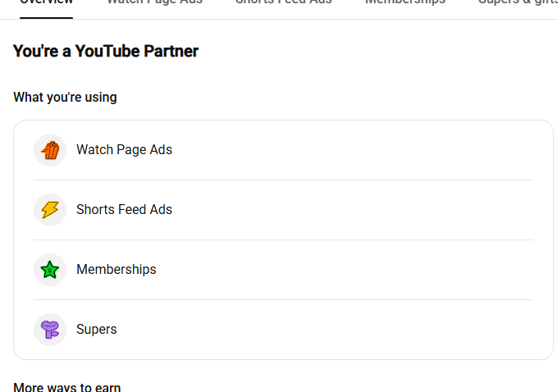The height and width of the screenshot is (392, 558).
Task: Click the More ways to earn heading
Action: click(67, 386)
